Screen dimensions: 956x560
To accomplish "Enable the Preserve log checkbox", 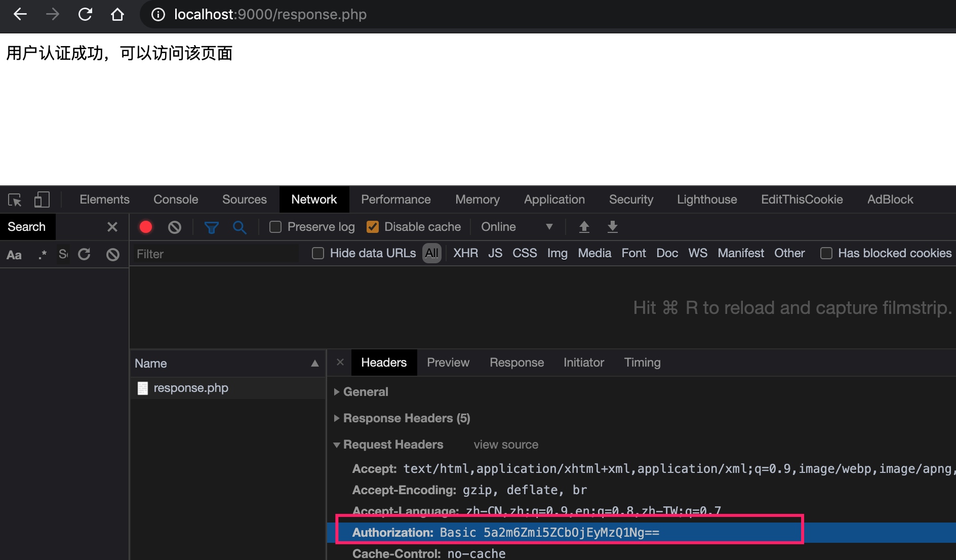I will coord(275,227).
